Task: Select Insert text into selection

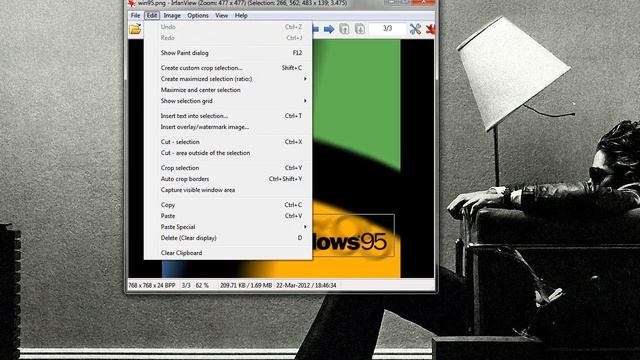Action: coord(228,116)
